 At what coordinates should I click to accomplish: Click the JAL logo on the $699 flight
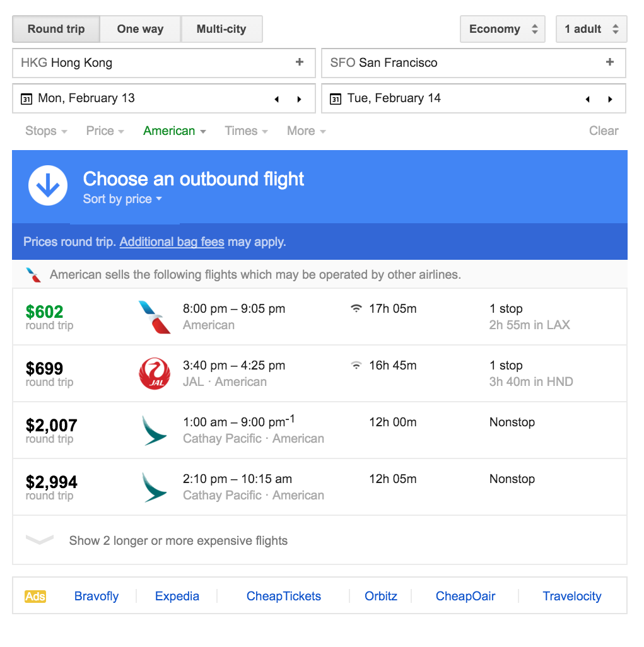tap(154, 373)
